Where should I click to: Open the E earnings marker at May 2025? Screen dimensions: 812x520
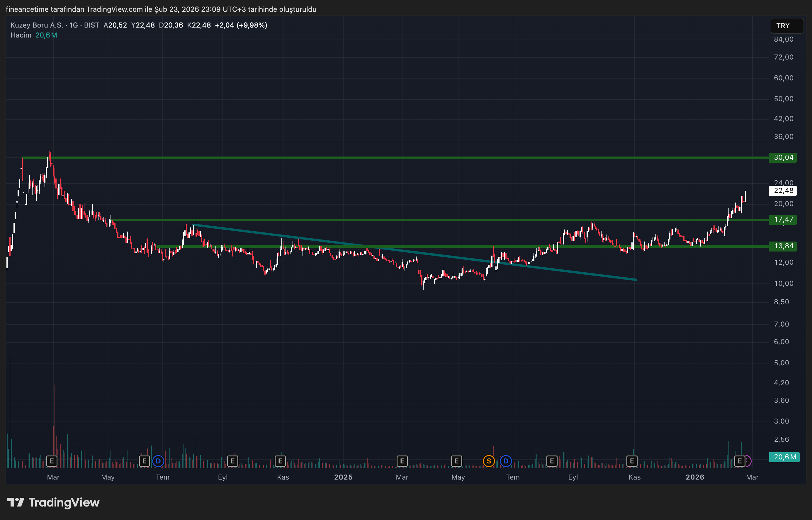(x=456, y=461)
